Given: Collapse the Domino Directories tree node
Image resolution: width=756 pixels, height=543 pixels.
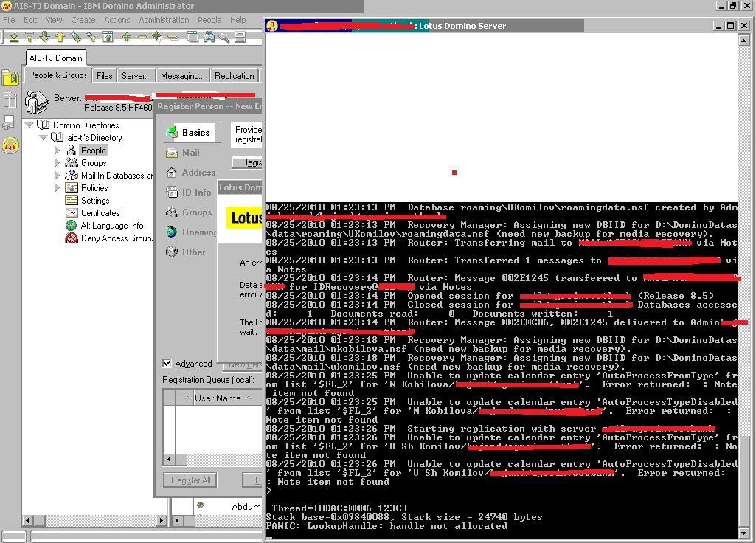Looking at the screenshot, I should tap(30, 125).
